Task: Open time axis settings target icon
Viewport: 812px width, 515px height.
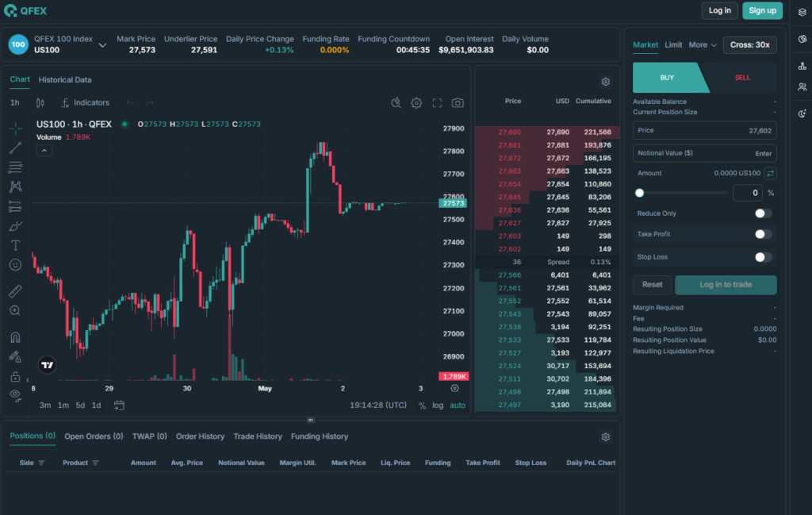Action: [x=454, y=389]
